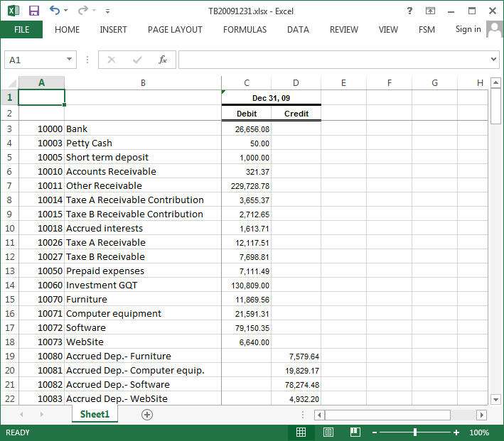
Task: Switch to the HOME ribbon tab
Action: [68, 30]
